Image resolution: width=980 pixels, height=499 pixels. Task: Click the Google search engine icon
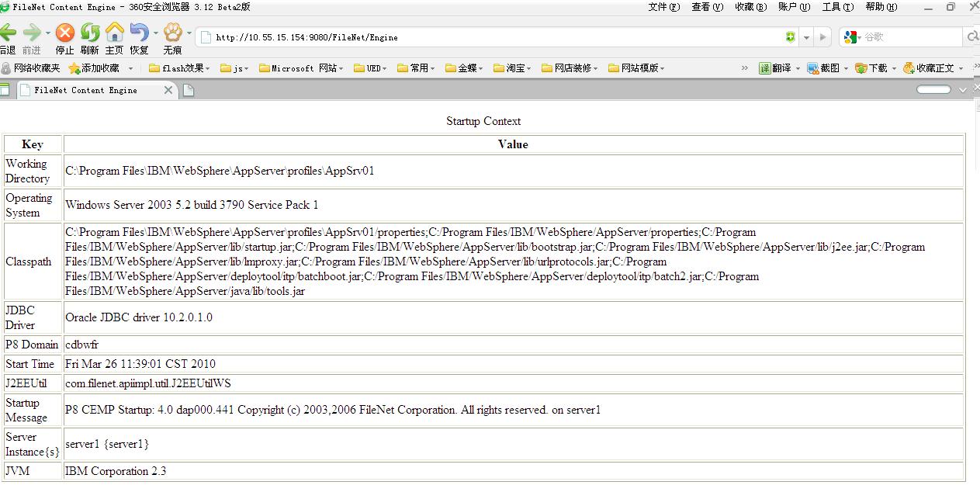click(850, 37)
